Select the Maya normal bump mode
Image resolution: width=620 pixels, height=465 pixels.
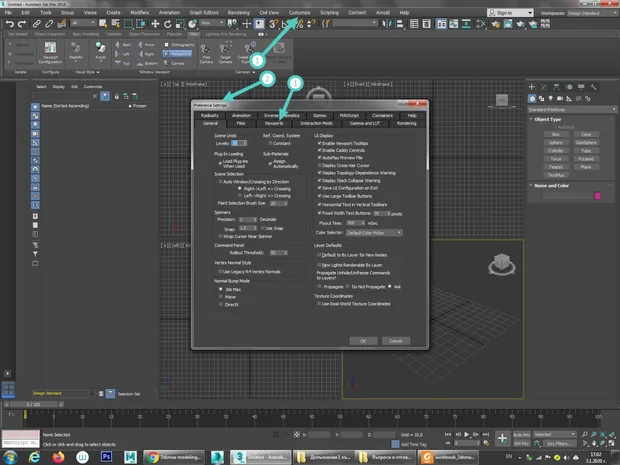click(x=220, y=295)
